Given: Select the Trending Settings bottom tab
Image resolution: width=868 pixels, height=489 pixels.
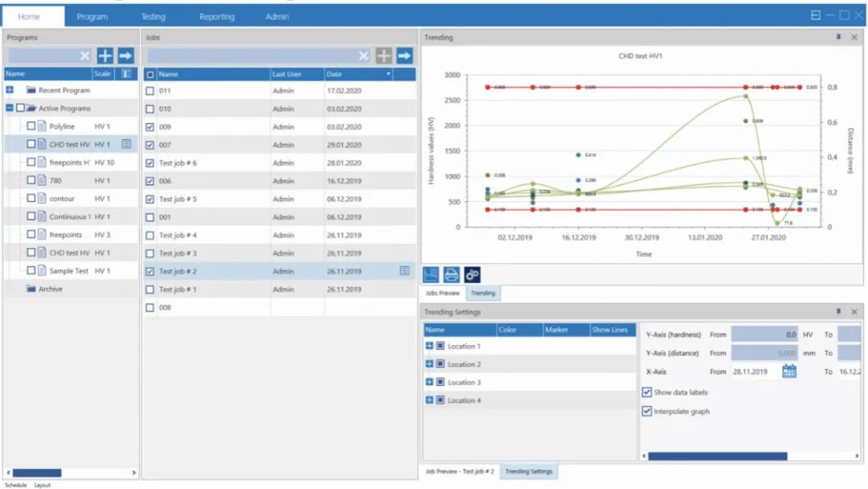Looking at the screenshot, I should click(529, 471).
